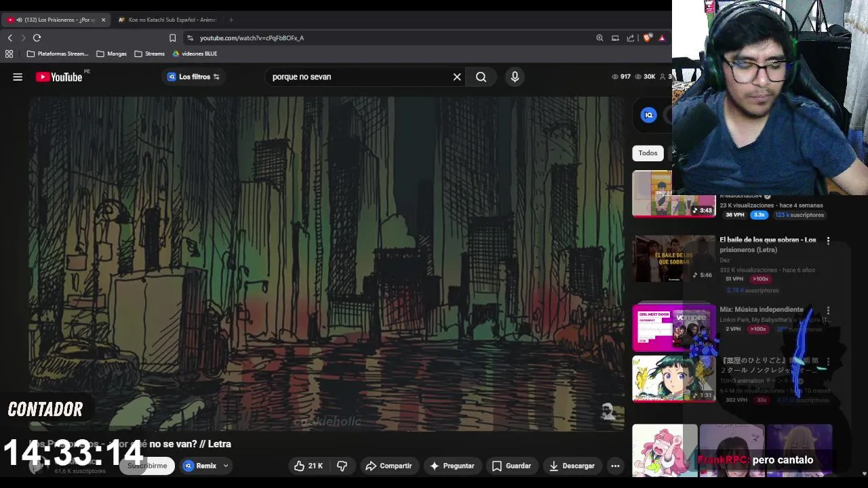The height and width of the screenshot is (488, 868).
Task: Open the Brave Shields lion icon
Action: click(647, 38)
